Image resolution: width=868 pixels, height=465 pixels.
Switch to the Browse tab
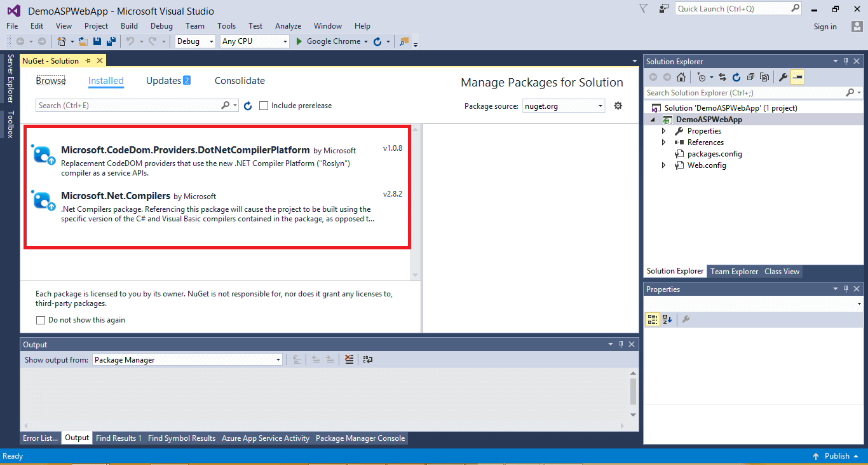point(51,81)
